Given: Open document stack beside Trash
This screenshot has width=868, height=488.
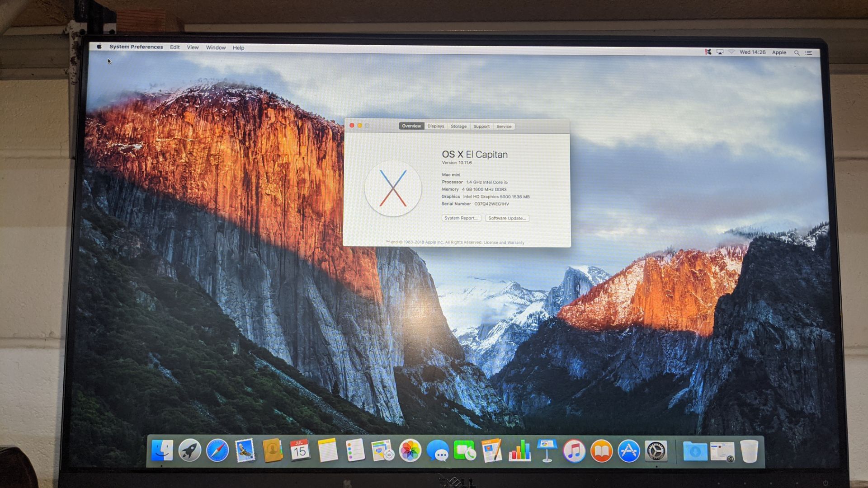Looking at the screenshot, I should pos(722,451).
